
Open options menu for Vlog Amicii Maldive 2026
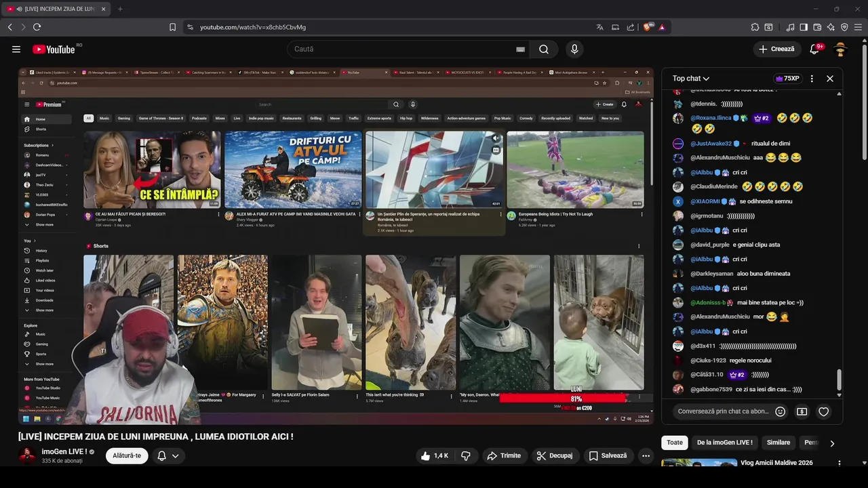tap(840, 464)
